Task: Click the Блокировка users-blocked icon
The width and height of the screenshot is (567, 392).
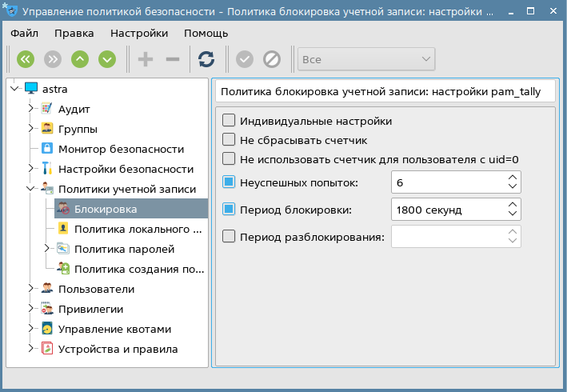Action: 63,208
